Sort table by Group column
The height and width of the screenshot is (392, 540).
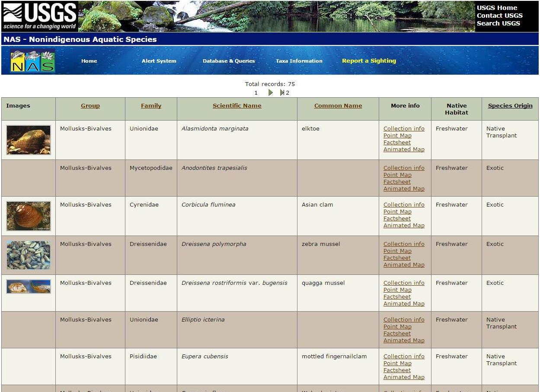tap(90, 105)
